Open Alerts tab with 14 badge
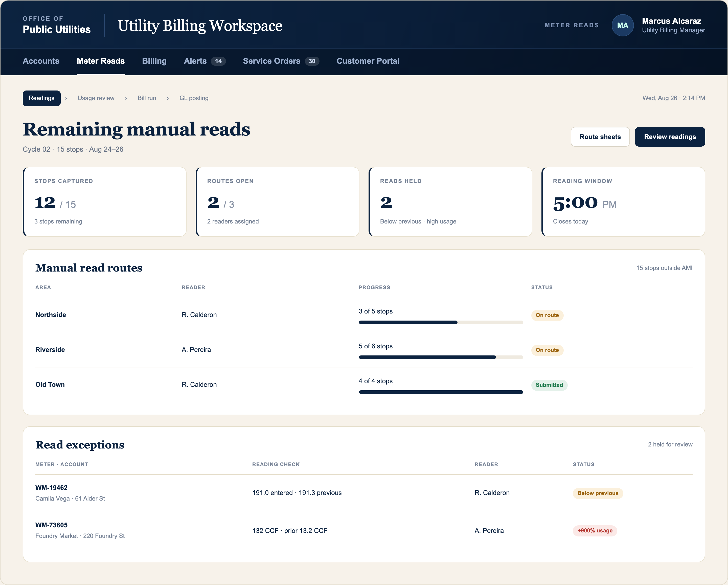 coord(204,61)
